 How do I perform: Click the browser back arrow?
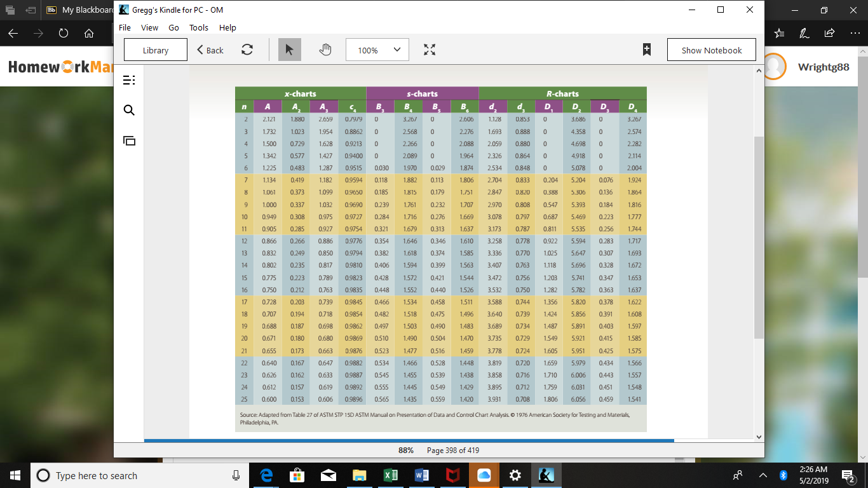pos(13,34)
